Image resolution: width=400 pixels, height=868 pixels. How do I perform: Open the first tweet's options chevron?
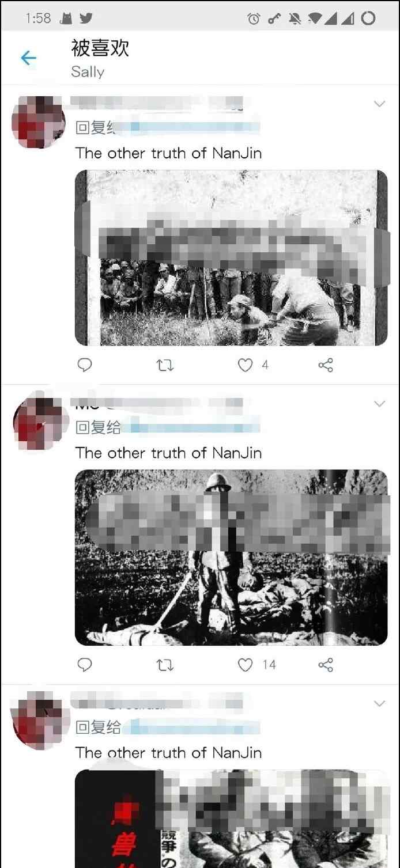point(379,104)
